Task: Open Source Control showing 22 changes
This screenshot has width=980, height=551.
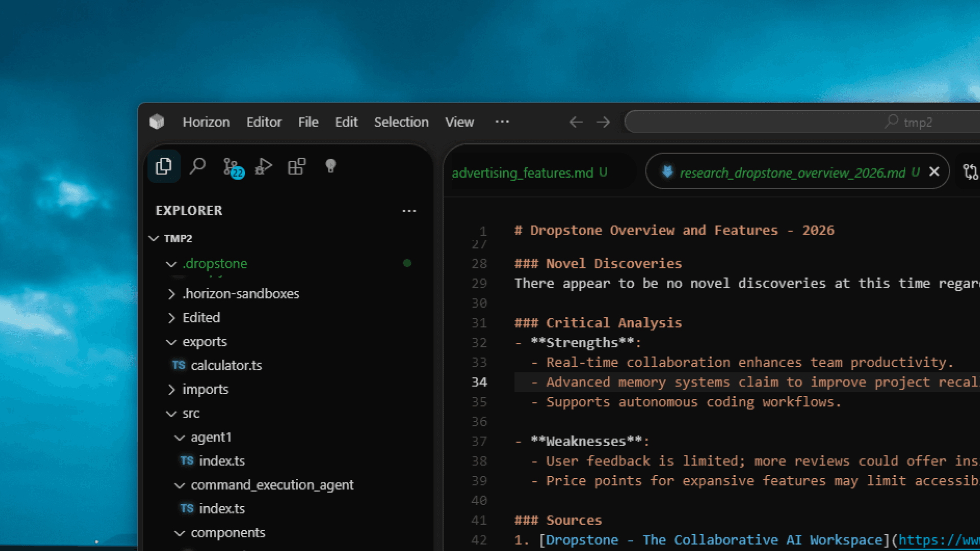Action: [231, 166]
